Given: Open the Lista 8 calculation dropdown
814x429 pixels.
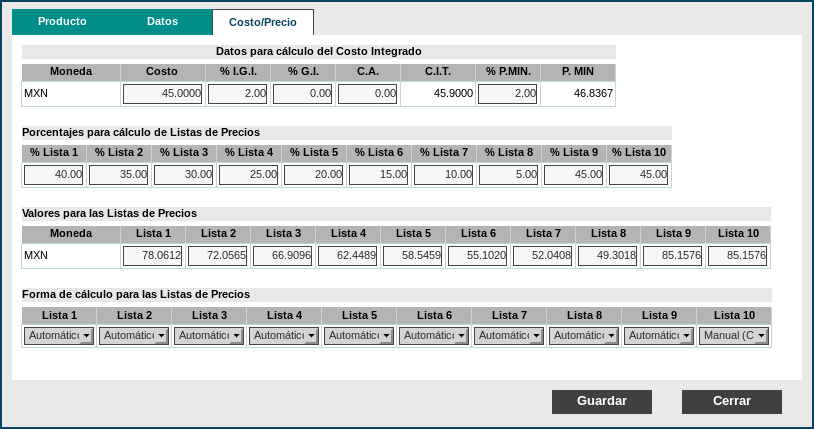Looking at the screenshot, I should pos(584,336).
